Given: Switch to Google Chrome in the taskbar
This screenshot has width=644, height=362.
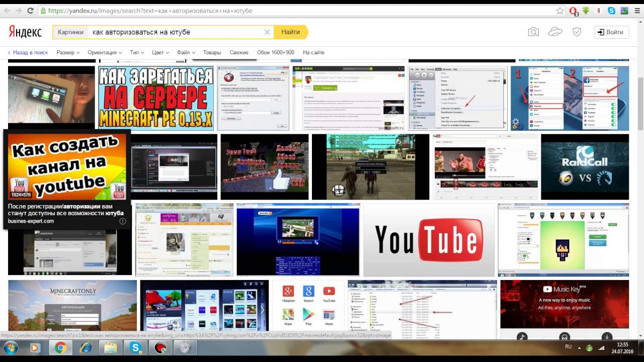Looking at the screenshot, I should tap(60, 347).
